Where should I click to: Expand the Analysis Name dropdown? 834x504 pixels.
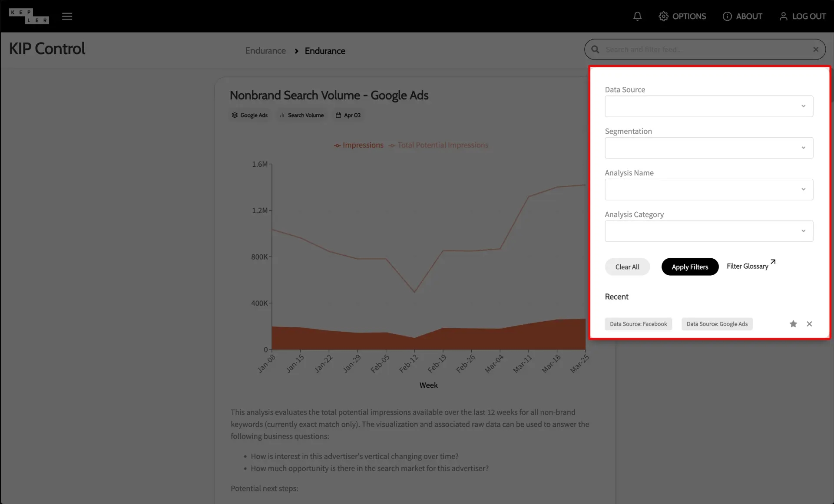tap(709, 190)
